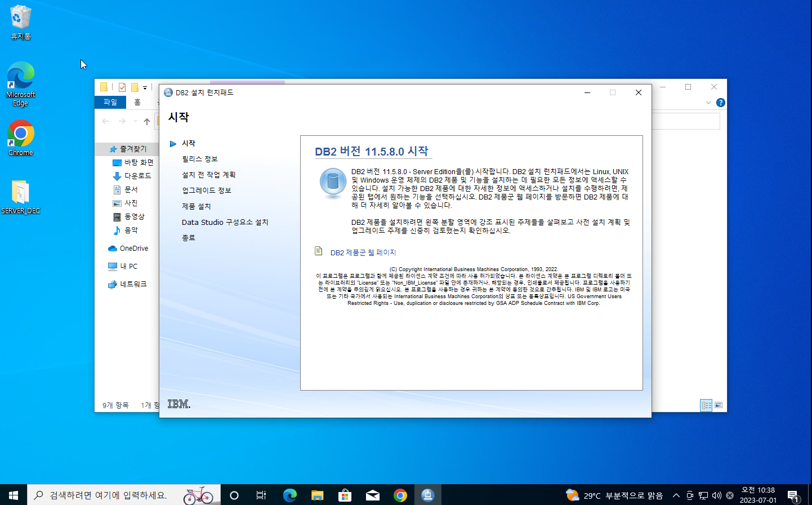Click the taskbar search box
812x505 pixels.
point(124,495)
